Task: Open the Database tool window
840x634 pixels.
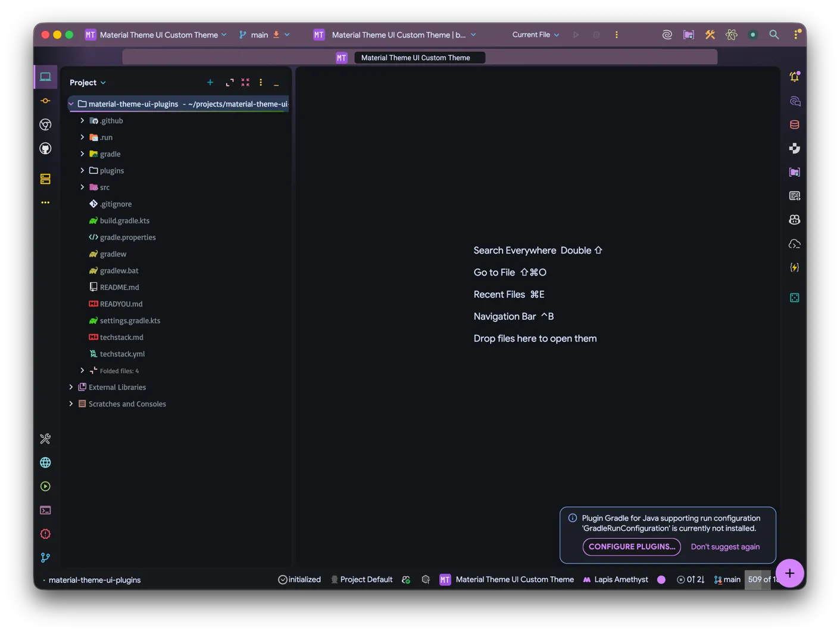Action: [794, 124]
